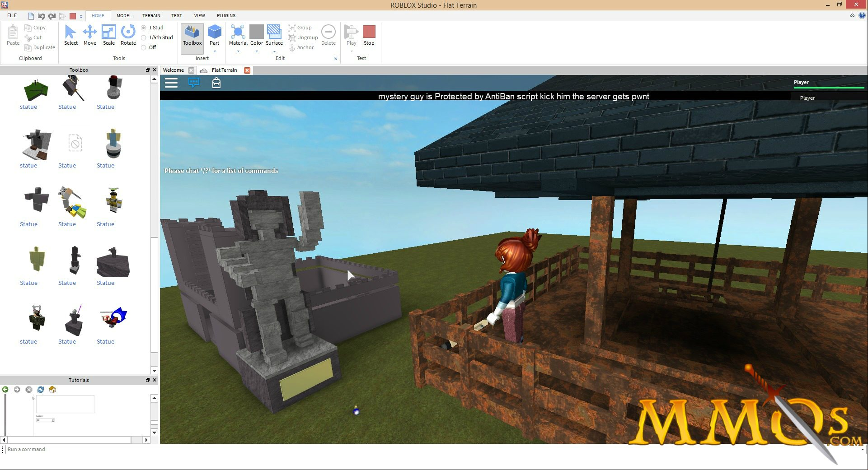Close the Toolbox panel

click(x=155, y=70)
